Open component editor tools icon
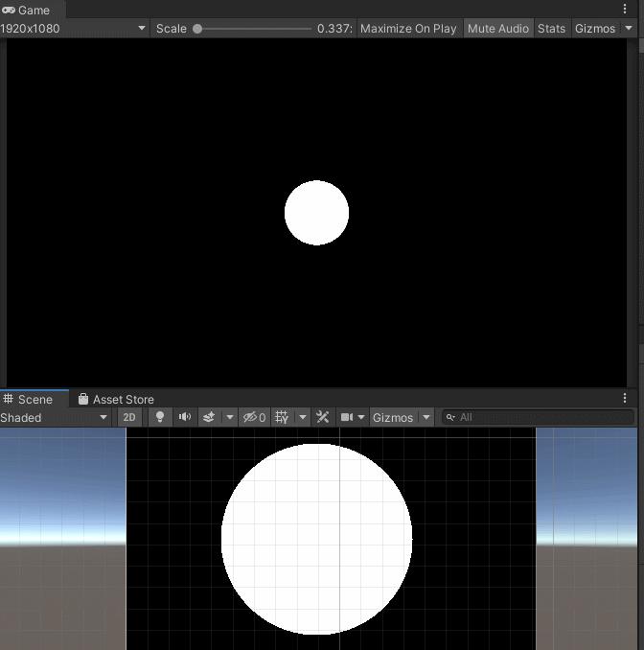The image size is (644, 650). click(322, 417)
